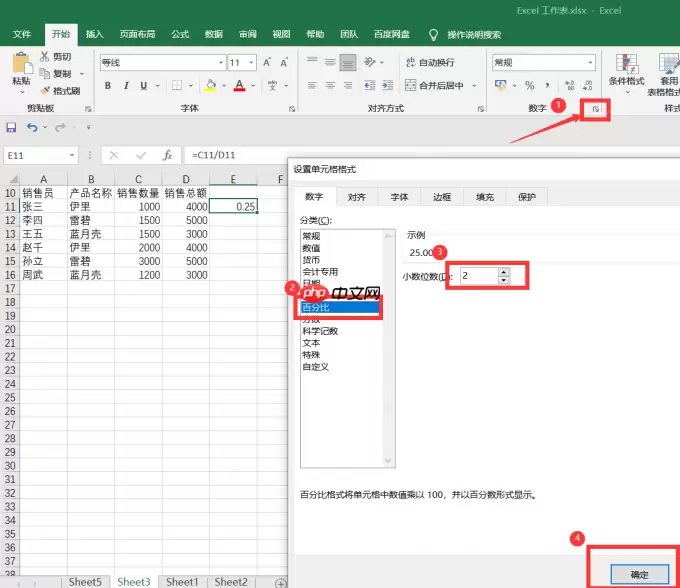Click the decimal places input field

coord(480,276)
